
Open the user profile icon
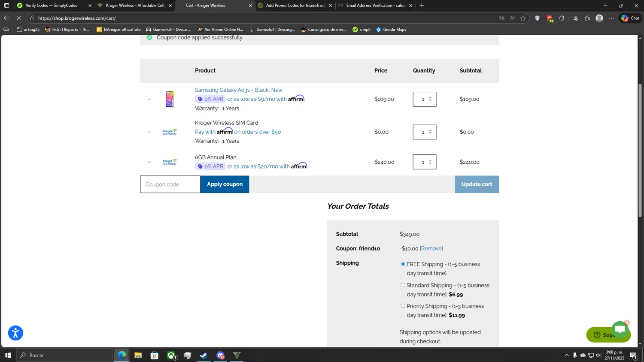click(x=599, y=18)
